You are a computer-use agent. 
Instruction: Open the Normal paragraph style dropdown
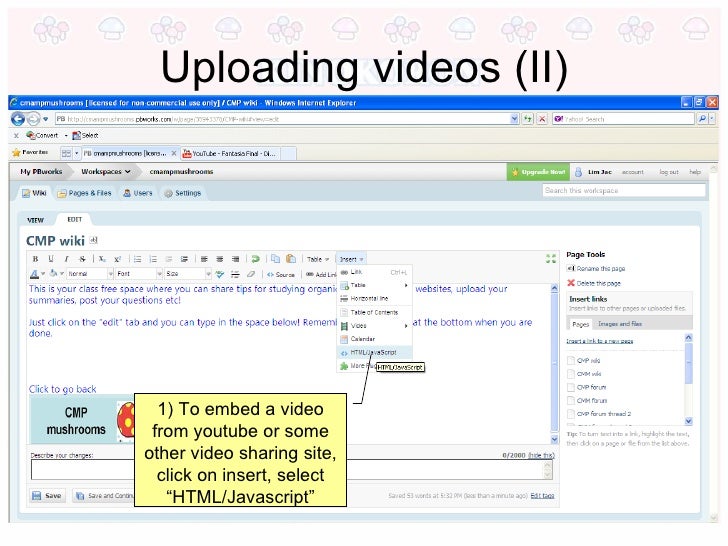(90, 274)
